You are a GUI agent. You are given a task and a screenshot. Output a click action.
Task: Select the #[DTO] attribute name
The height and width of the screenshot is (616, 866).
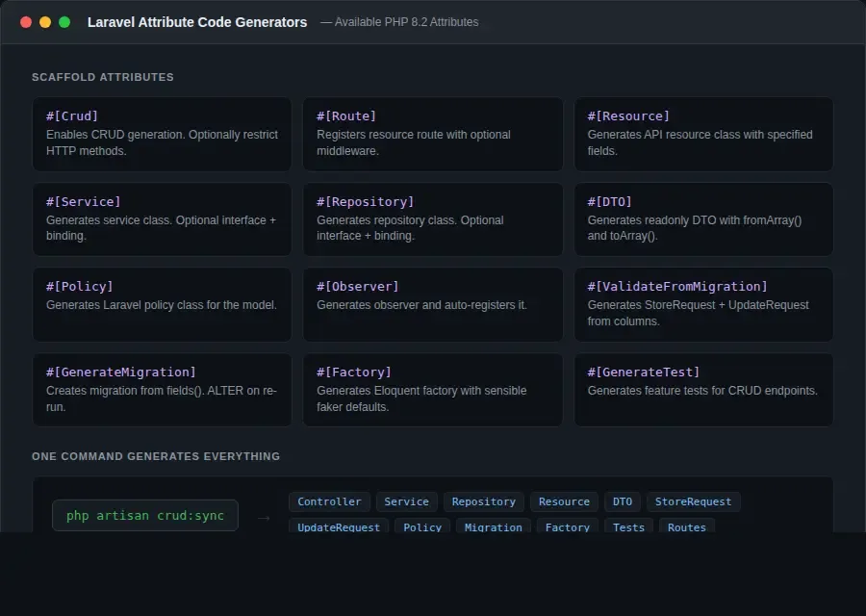[x=609, y=202]
